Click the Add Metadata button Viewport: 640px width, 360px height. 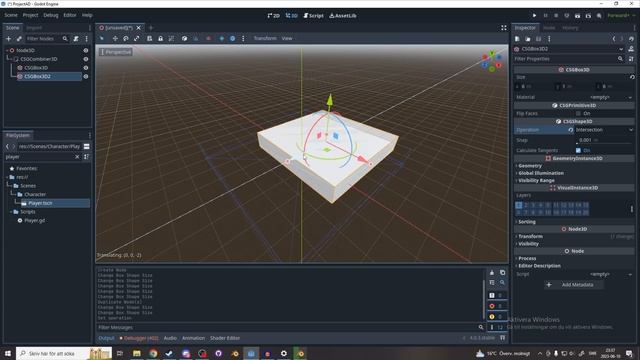pos(573,285)
